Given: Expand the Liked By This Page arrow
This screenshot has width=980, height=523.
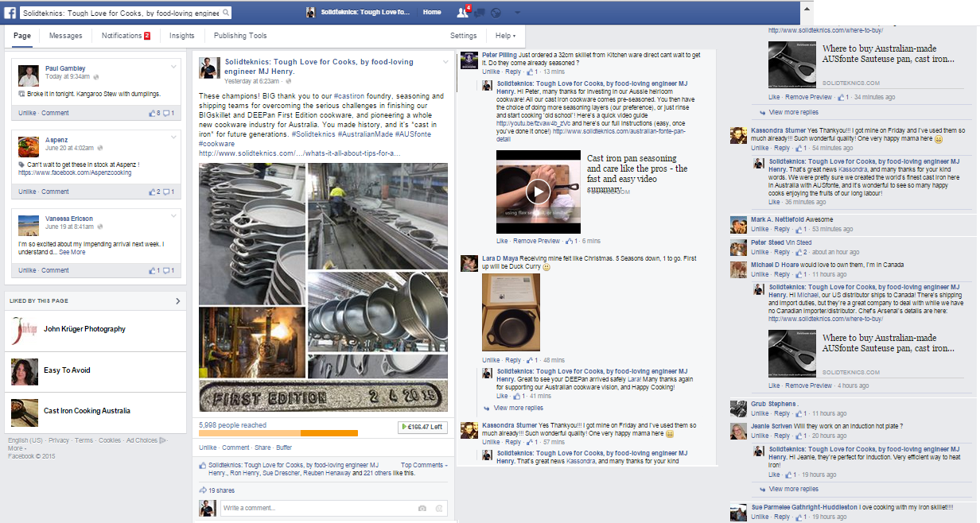Looking at the screenshot, I should 178,301.
